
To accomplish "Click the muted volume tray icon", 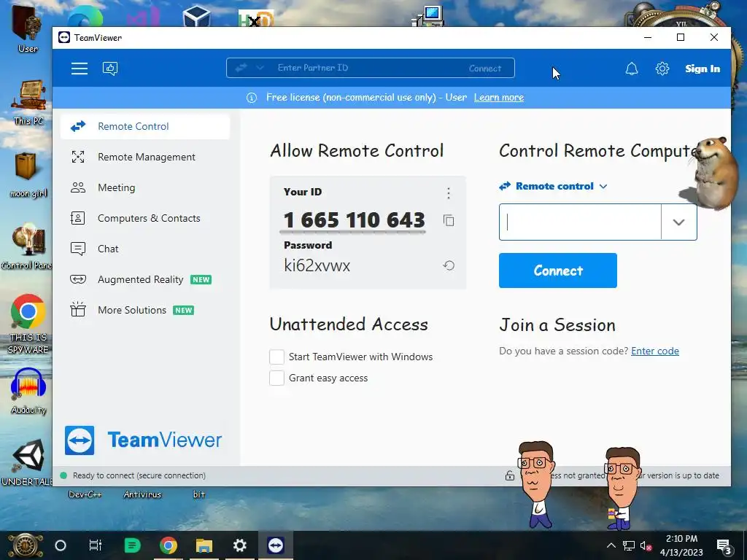I will click(646, 545).
